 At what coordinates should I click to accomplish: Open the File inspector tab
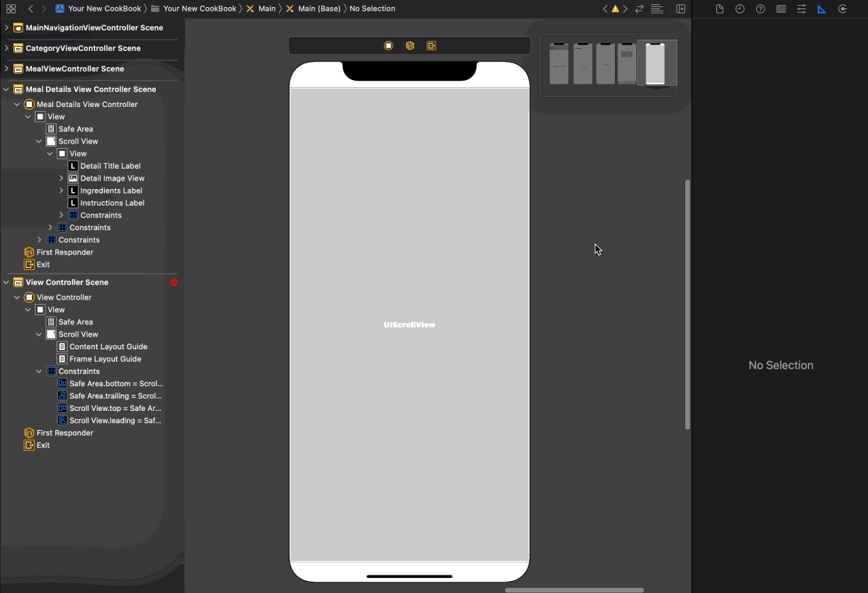click(x=719, y=9)
